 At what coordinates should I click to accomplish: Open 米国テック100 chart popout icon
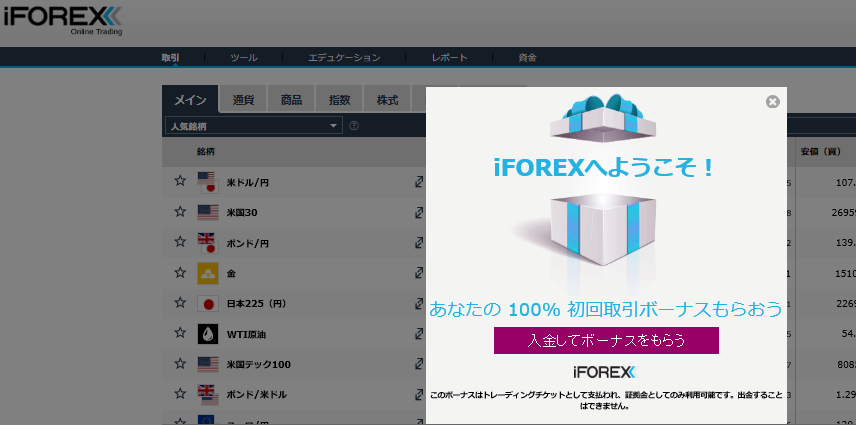point(419,363)
